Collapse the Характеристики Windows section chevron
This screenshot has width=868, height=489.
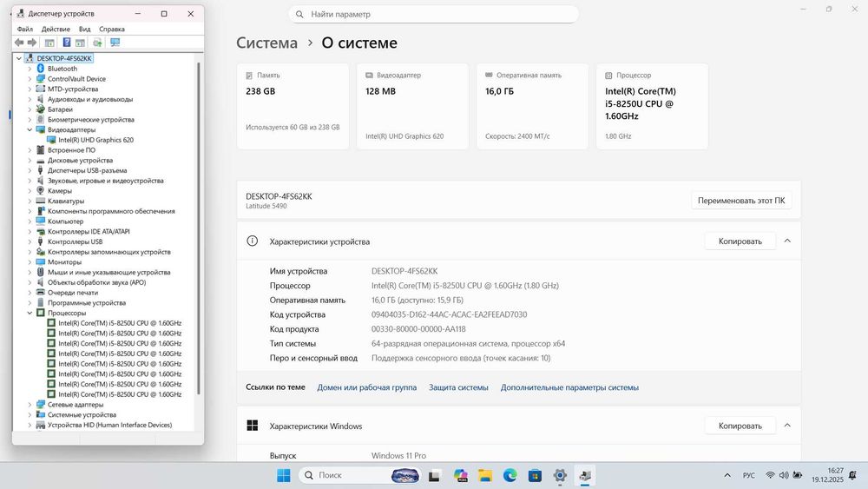click(787, 426)
